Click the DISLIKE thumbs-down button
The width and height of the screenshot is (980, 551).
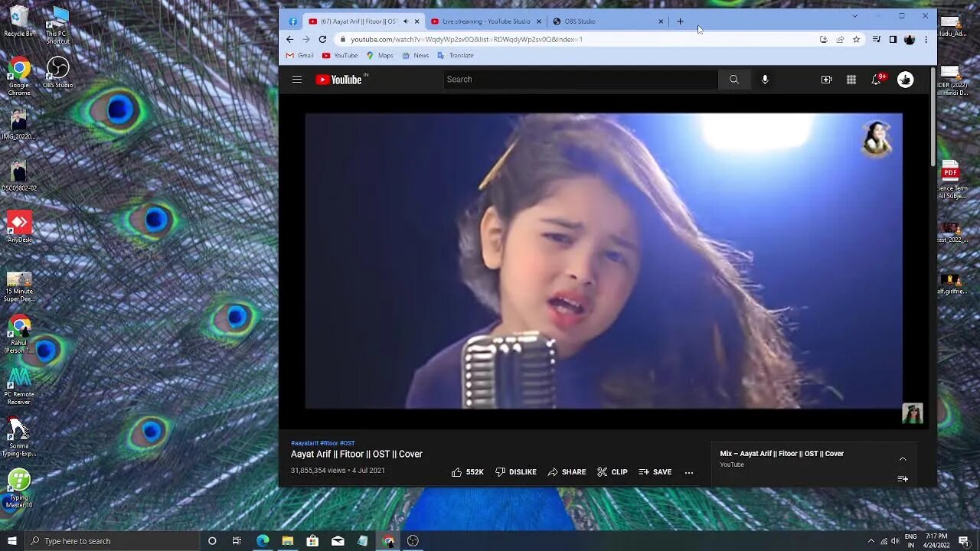pyautogui.click(x=516, y=472)
